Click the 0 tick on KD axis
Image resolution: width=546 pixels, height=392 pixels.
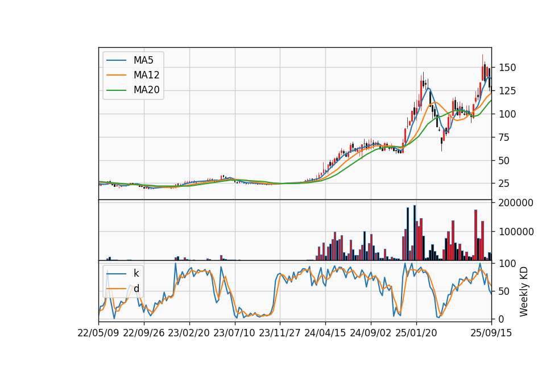click(x=502, y=319)
